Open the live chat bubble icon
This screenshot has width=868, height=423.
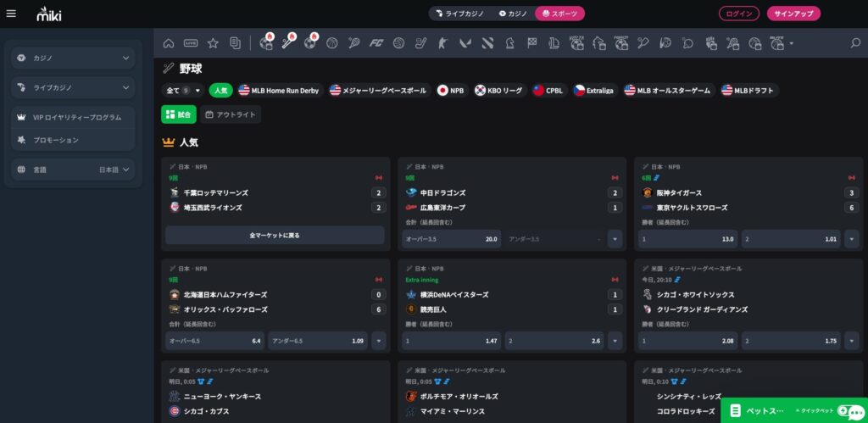(855, 413)
